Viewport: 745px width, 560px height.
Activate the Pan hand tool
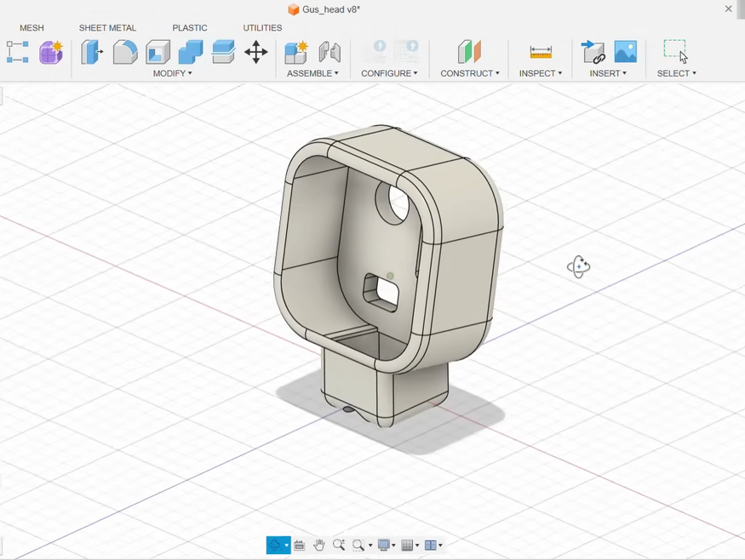click(x=318, y=545)
